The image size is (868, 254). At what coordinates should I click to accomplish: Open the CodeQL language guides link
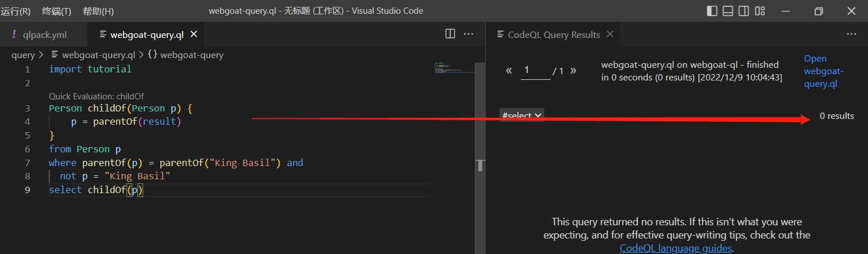(x=676, y=248)
